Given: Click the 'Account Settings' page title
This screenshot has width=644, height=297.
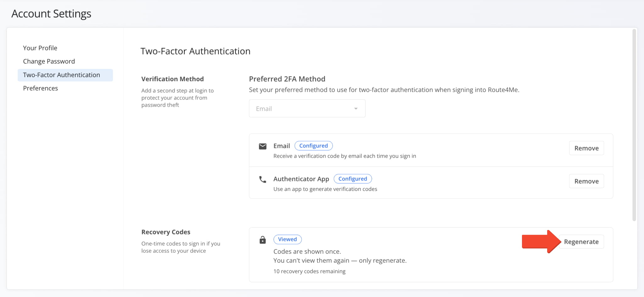Looking at the screenshot, I should 51,14.
